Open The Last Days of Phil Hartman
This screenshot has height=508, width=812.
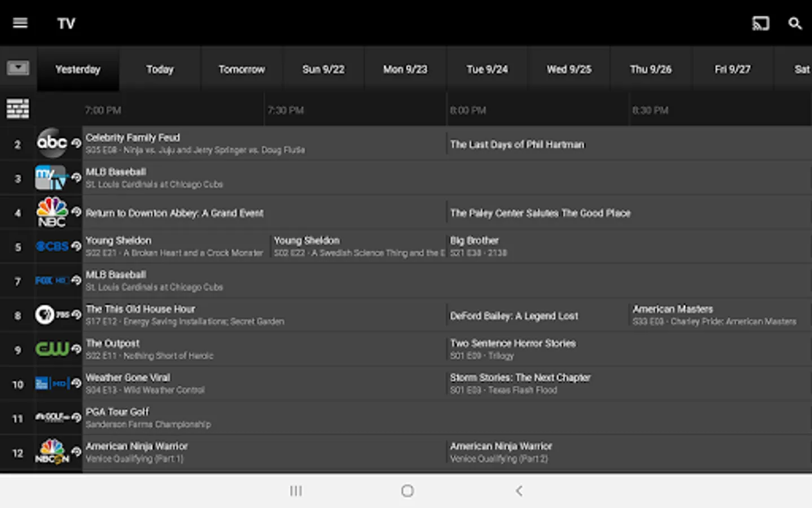[629, 143]
